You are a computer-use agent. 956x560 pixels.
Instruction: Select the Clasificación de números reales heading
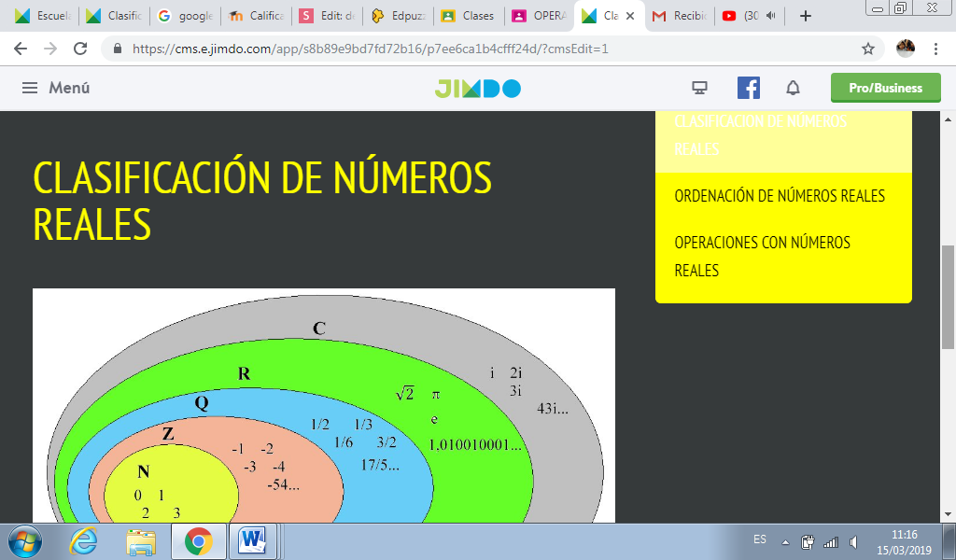click(x=262, y=201)
